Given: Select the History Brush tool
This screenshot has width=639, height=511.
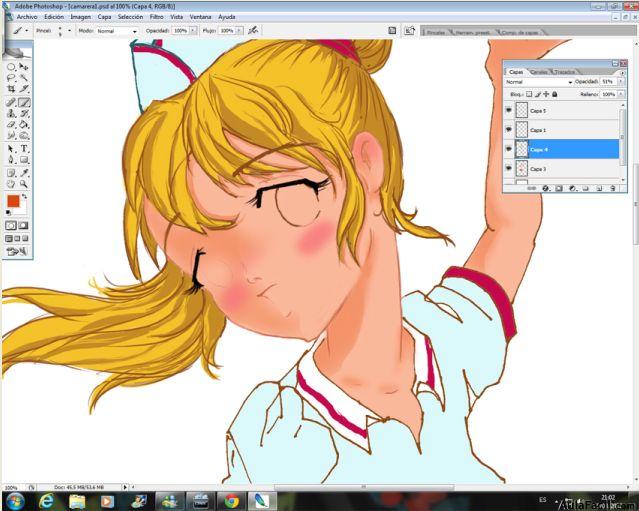Looking at the screenshot, I should [24, 114].
